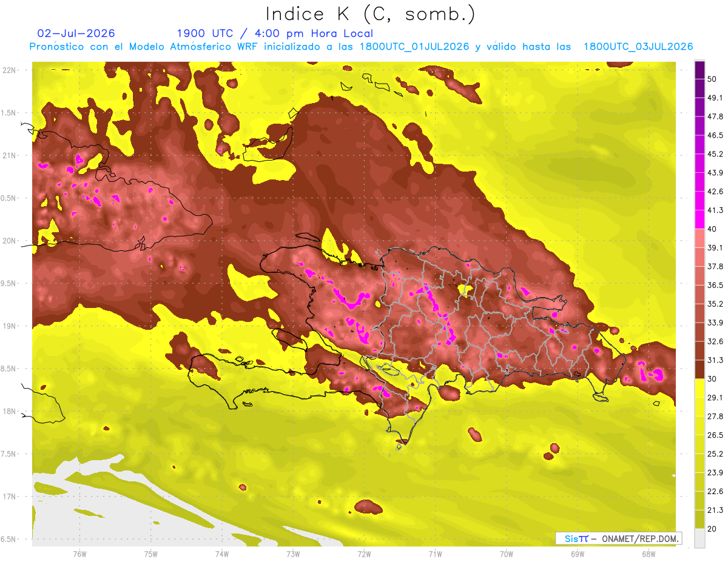
Task: Click the colorbar value '20'
Action: (713, 529)
